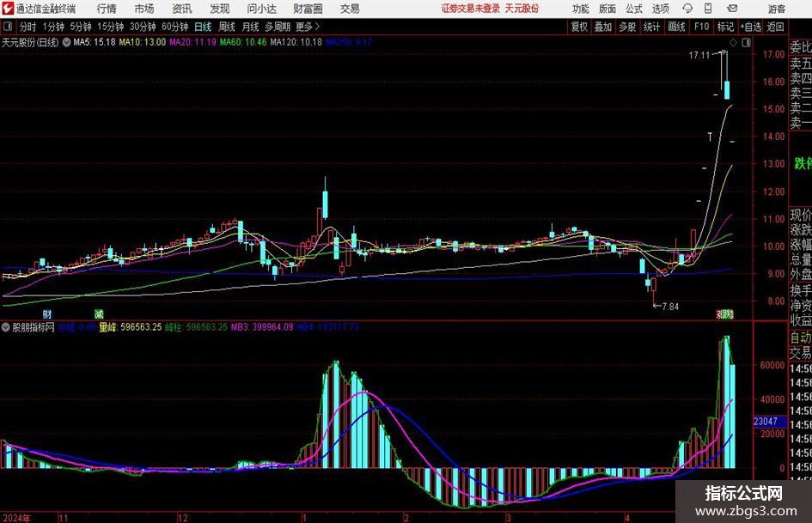Click the mobile phone icon in title bar

tap(708, 9)
